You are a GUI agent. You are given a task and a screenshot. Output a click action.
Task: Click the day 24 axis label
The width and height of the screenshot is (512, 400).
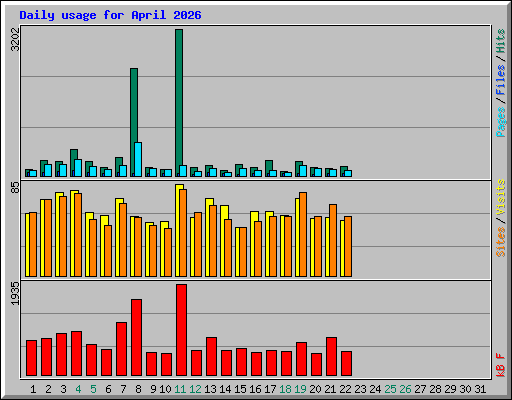pos(375,389)
